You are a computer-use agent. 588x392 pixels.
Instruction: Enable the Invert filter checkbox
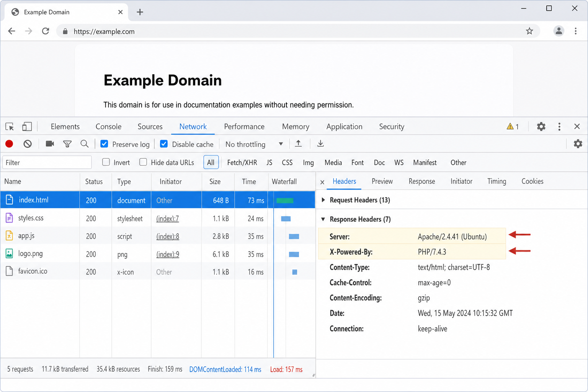tap(106, 162)
